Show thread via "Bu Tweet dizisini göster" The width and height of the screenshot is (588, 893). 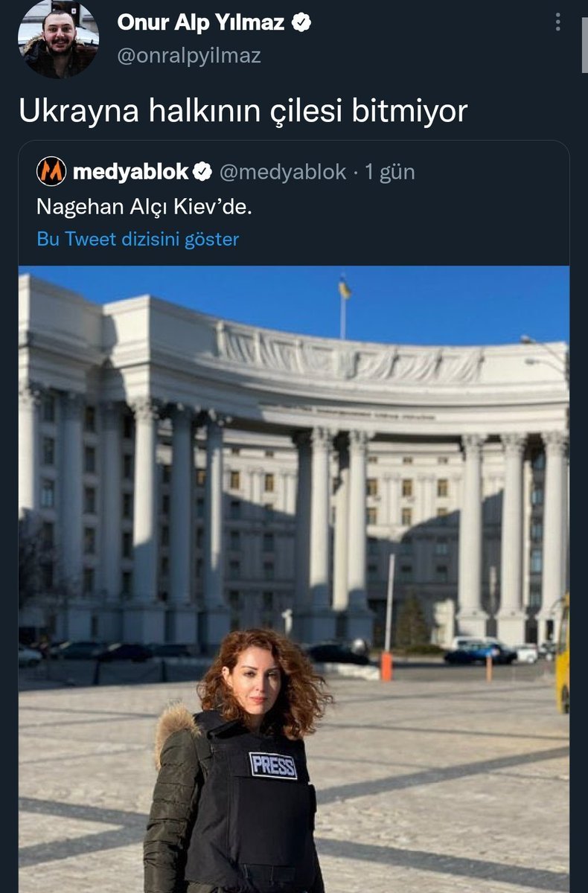[x=138, y=239]
